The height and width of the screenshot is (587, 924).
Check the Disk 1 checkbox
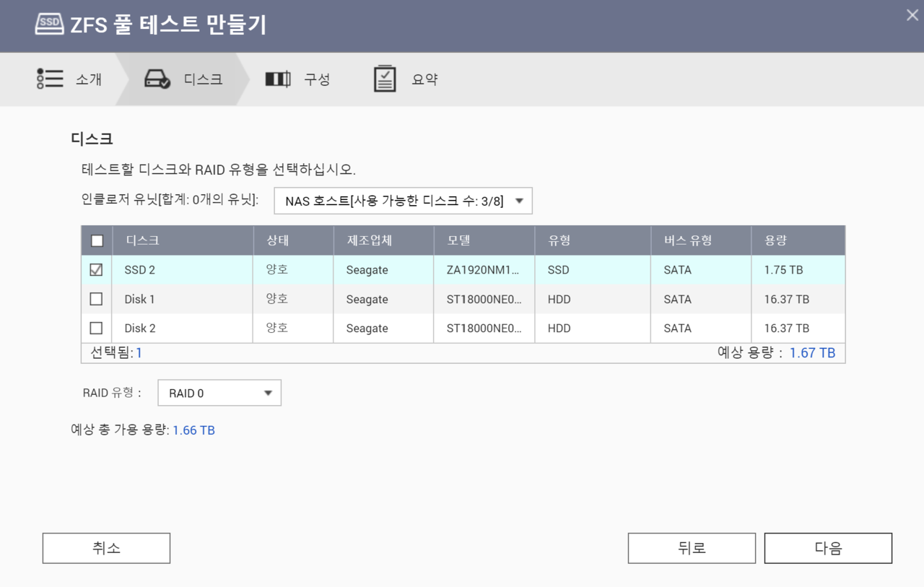(x=96, y=299)
